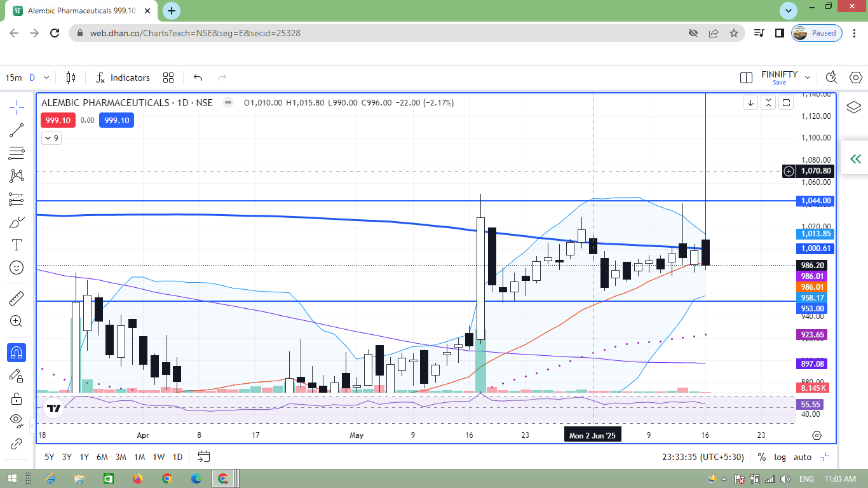868x488 pixels.
Task: Select the 3M date range
Action: point(121,457)
